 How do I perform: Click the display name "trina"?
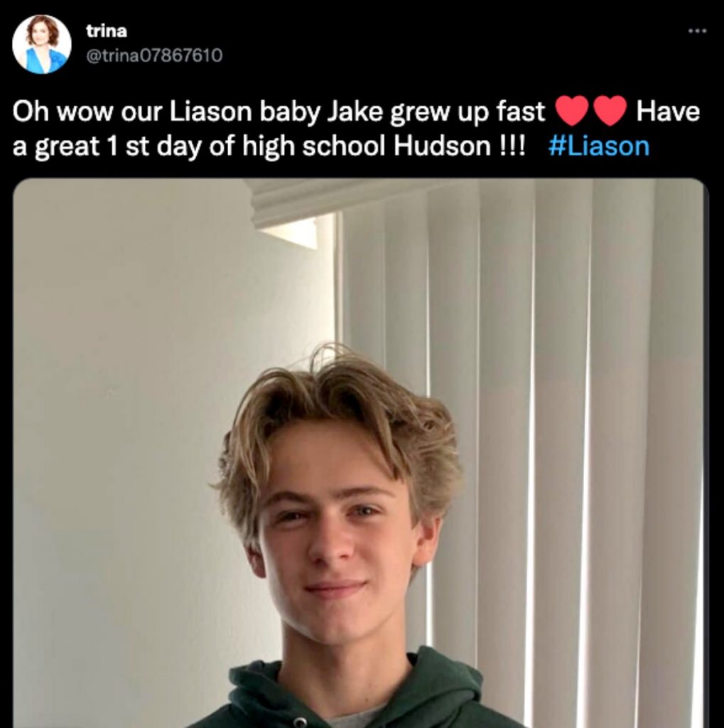pyautogui.click(x=106, y=31)
